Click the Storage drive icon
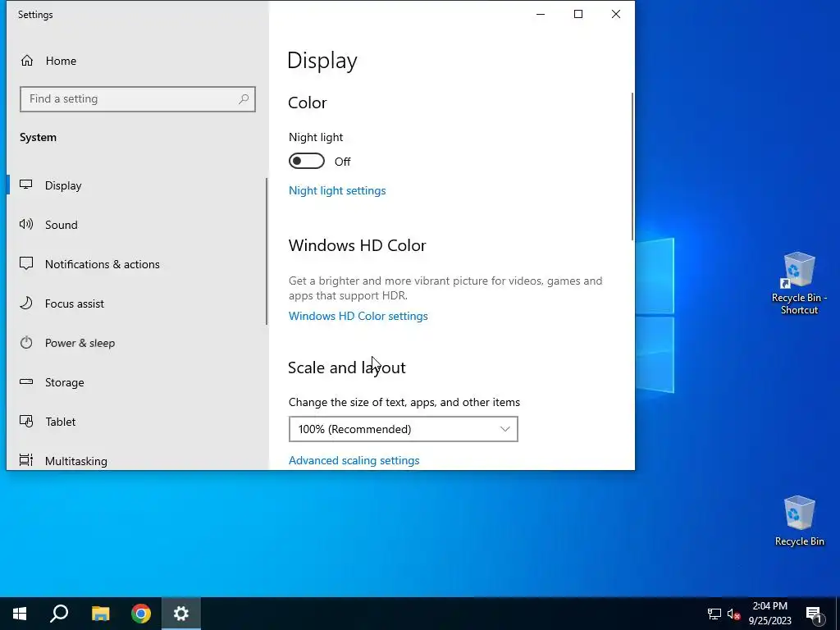The image size is (840, 630). click(x=26, y=382)
